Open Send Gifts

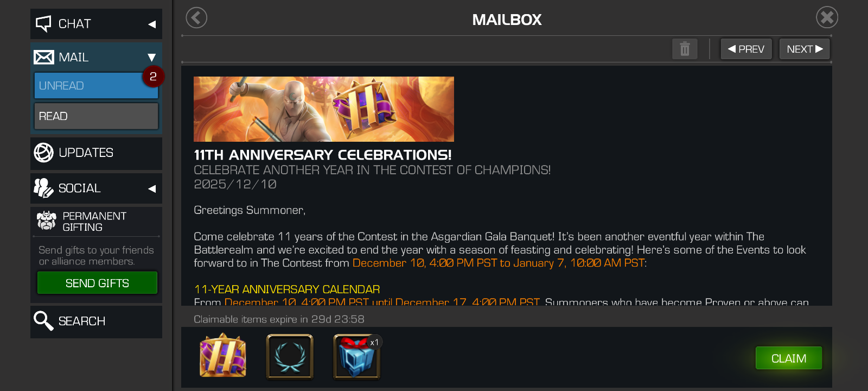[97, 283]
